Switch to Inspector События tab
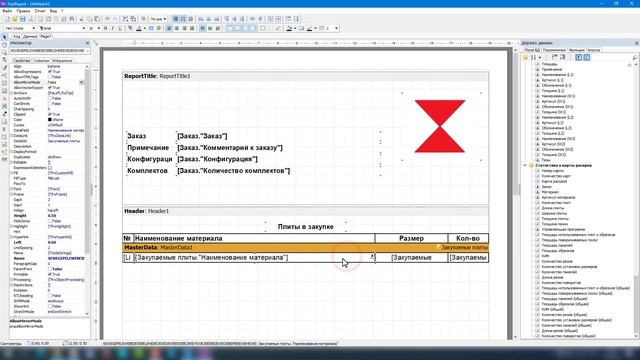The height and width of the screenshot is (360, 640). [41, 61]
